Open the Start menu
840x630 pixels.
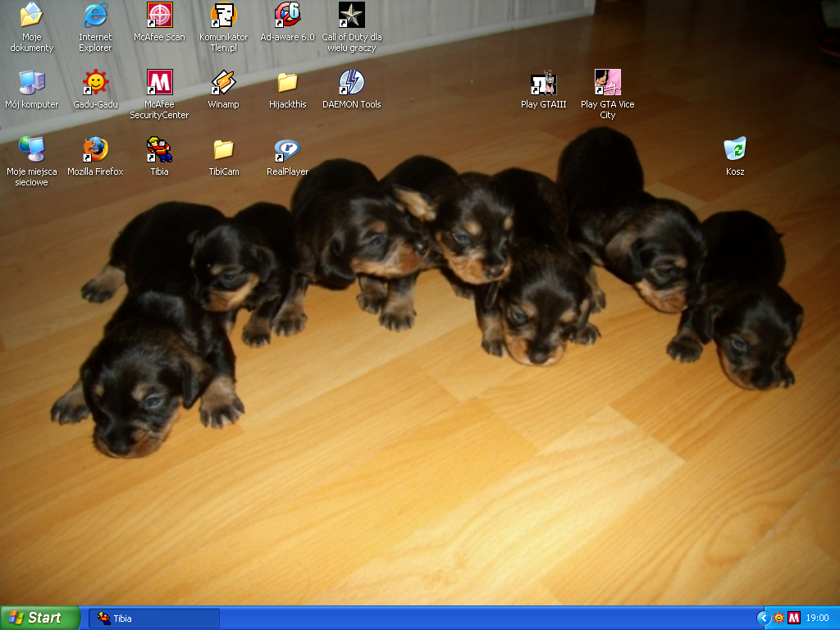tap(39, 618)
